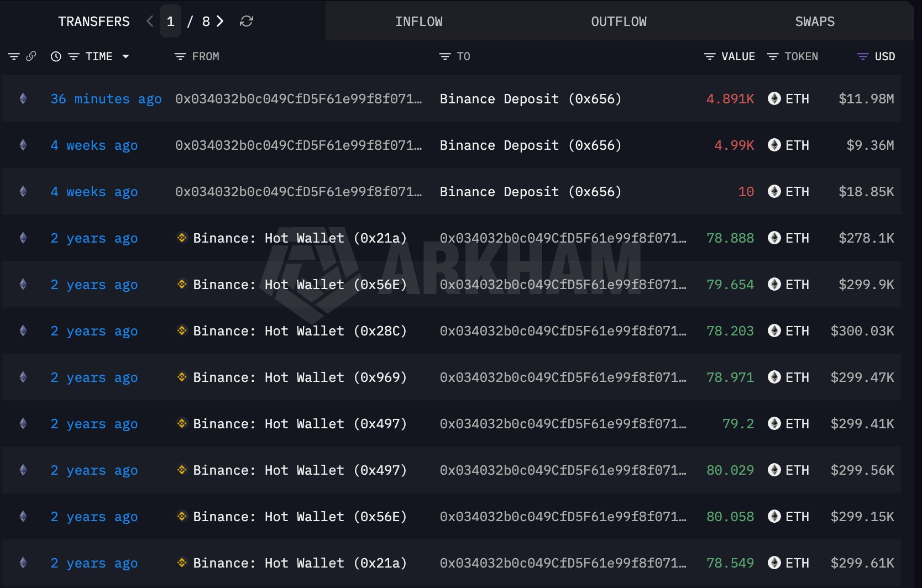Viewport: 922px width, 588px height.
Task: Go to next transfers page
Action: pos(220,21)
